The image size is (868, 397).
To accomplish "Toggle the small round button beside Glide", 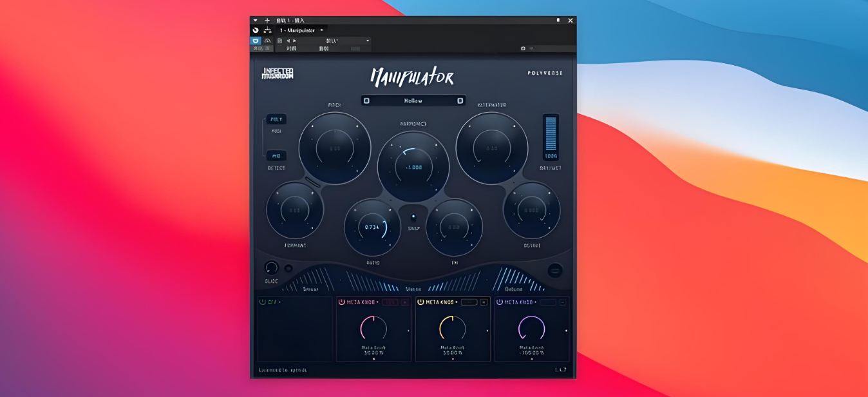I will [x=288, y=268].
